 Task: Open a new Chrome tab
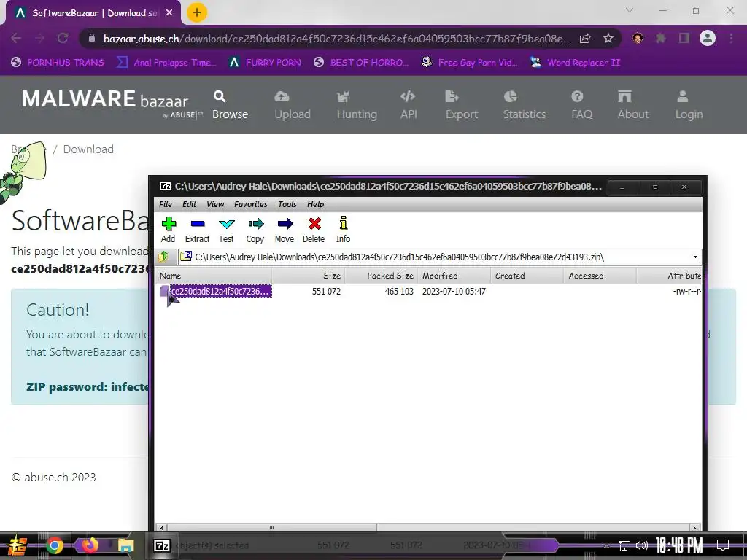tap(197, 13)
